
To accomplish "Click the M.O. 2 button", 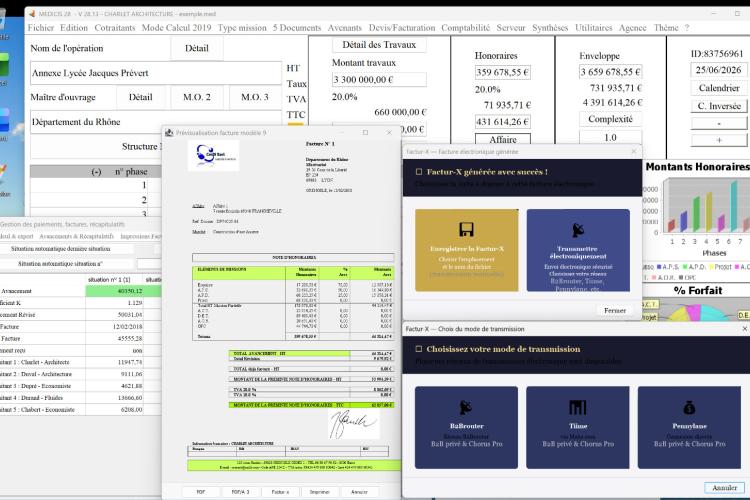I will 197,97.
